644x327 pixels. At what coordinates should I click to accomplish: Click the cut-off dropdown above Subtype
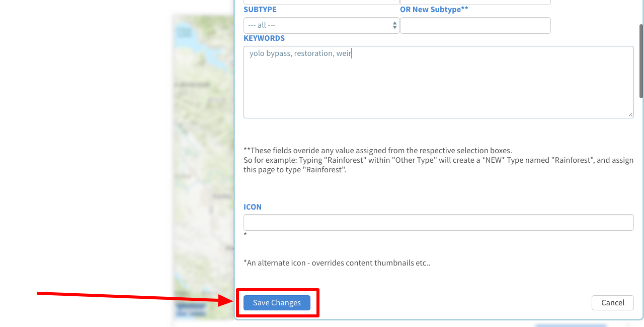(x=321, y=2)
